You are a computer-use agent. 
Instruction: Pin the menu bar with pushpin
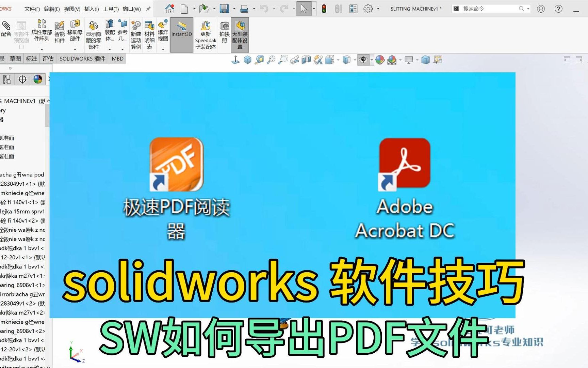pyautogui.click(x=148, y=9)
